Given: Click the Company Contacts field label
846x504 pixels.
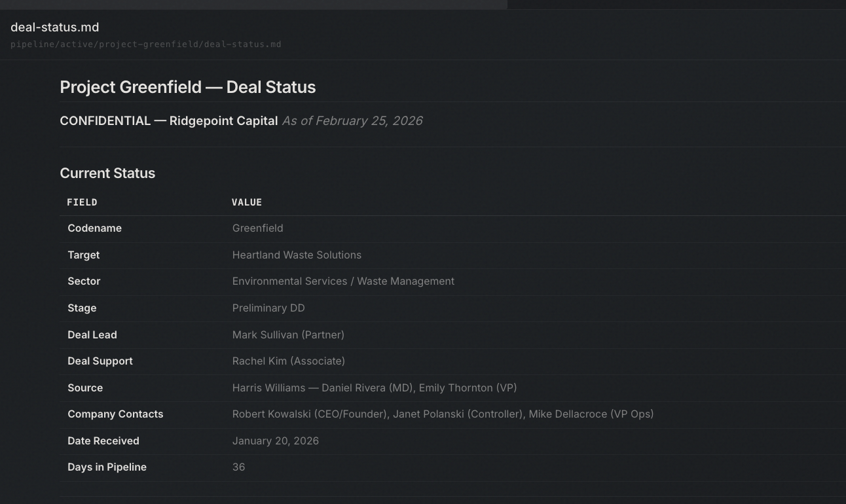Looking at the screenshot, I should pyautogui.click(x=115, y=414).
